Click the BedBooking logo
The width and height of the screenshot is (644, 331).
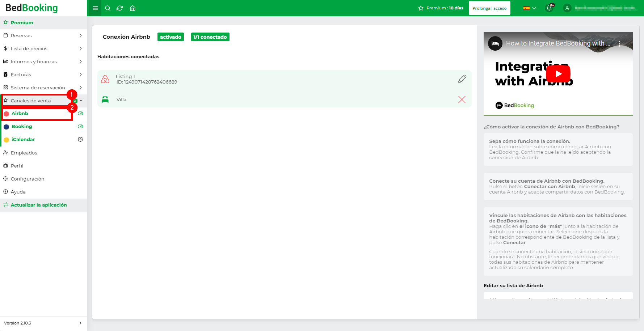pos(31,8)
